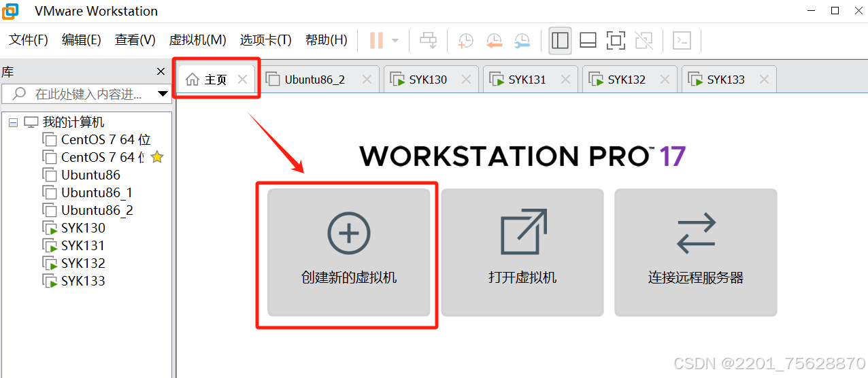868x378 pixels.
Task: Select 我的计算机 in the library tree
Action: (x=73, y=122)
